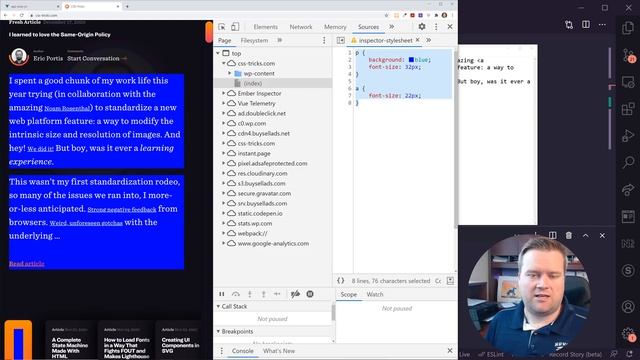Viewport: 640px width, 360px height.
Task: Click the Read article link
Action: 27,264
